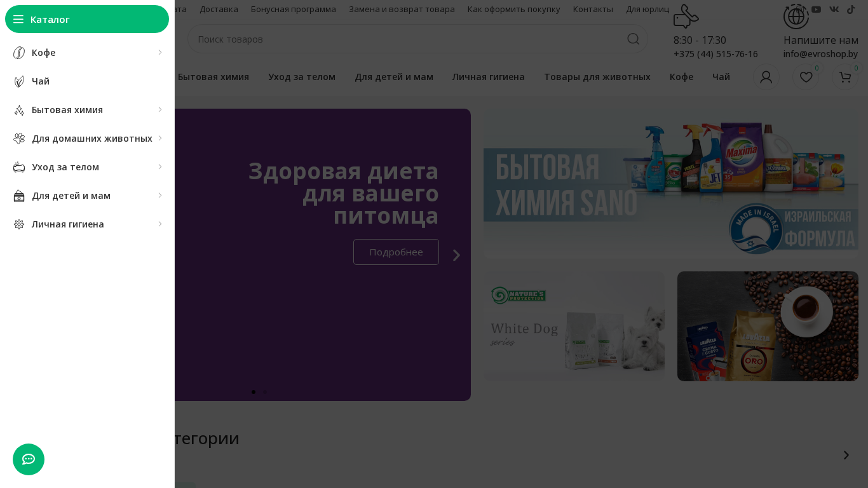Click the phone handset icon above working hours
Image resolution: width=868 pixels, height=488 pixels.
point(686,16)
